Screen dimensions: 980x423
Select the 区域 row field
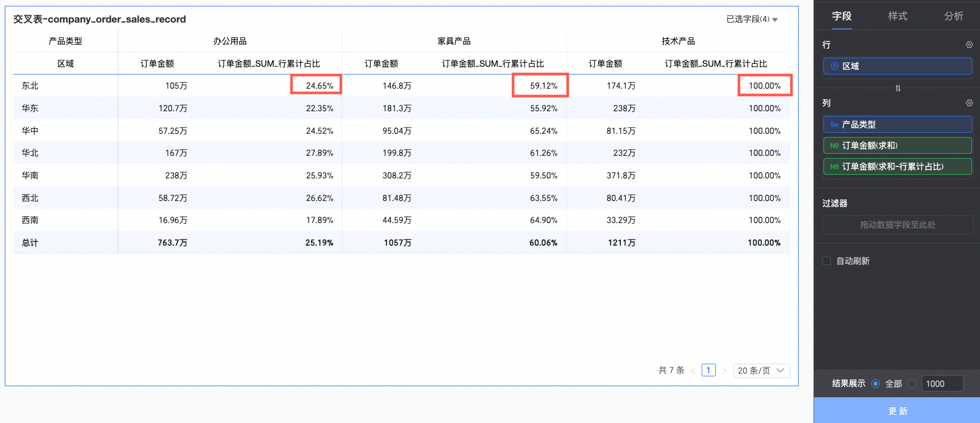click(x=898, y=66)
